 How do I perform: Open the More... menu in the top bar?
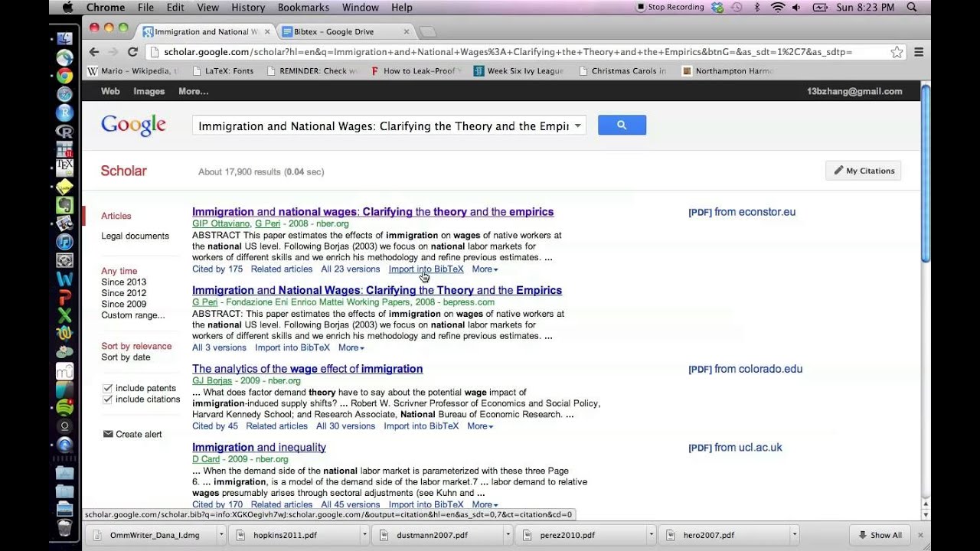193,91
